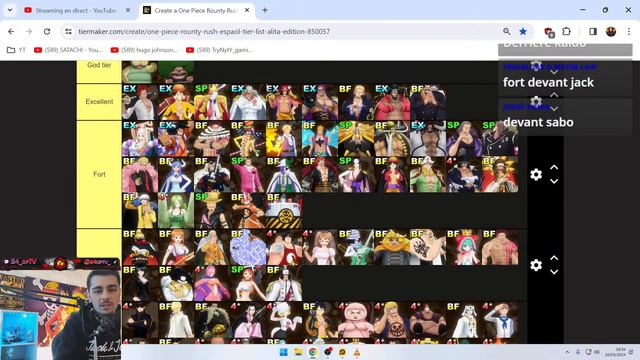
Task: Select the green-haired winged 4-star character thumbnail
Action: click(176, 211)
